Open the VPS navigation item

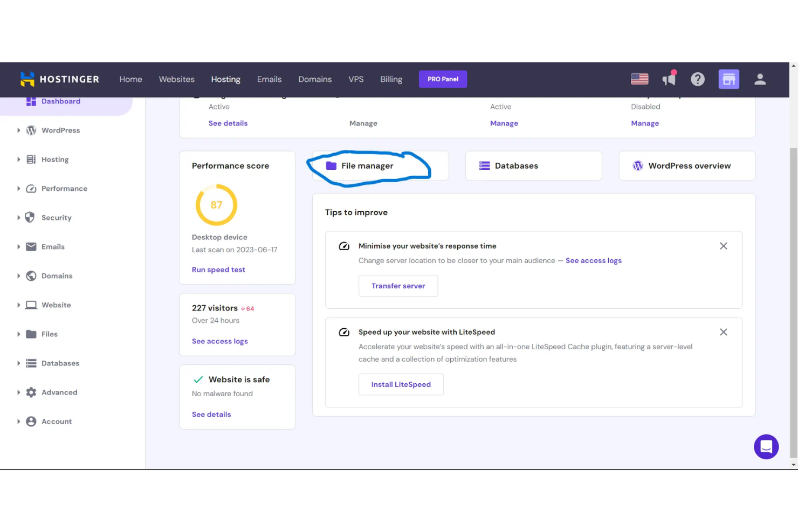356,79
